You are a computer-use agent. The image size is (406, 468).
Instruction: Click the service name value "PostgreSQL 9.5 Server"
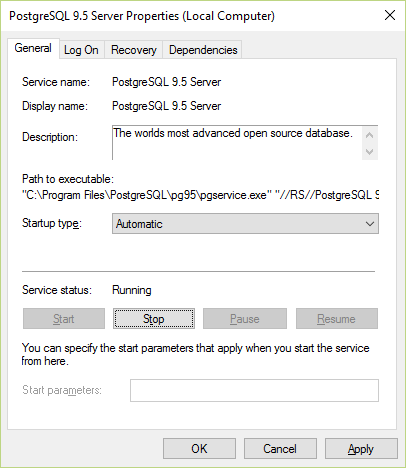(166, 82)
